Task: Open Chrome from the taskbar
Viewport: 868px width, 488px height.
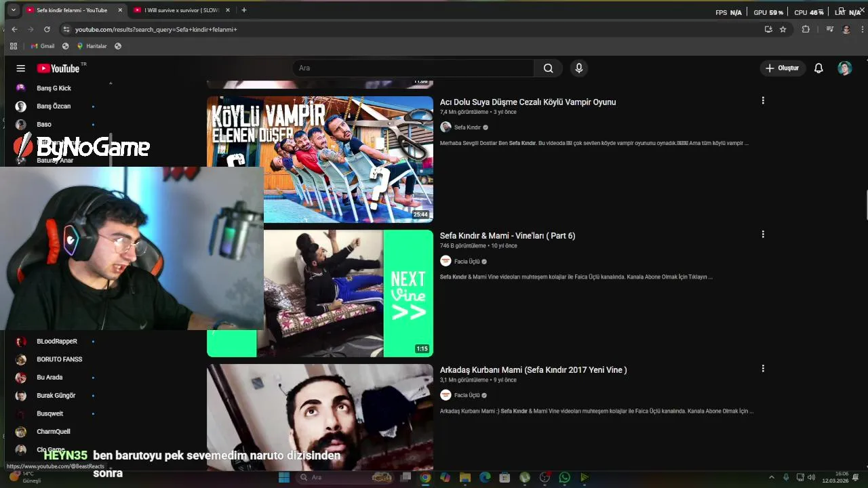Action: pos(425,477)
